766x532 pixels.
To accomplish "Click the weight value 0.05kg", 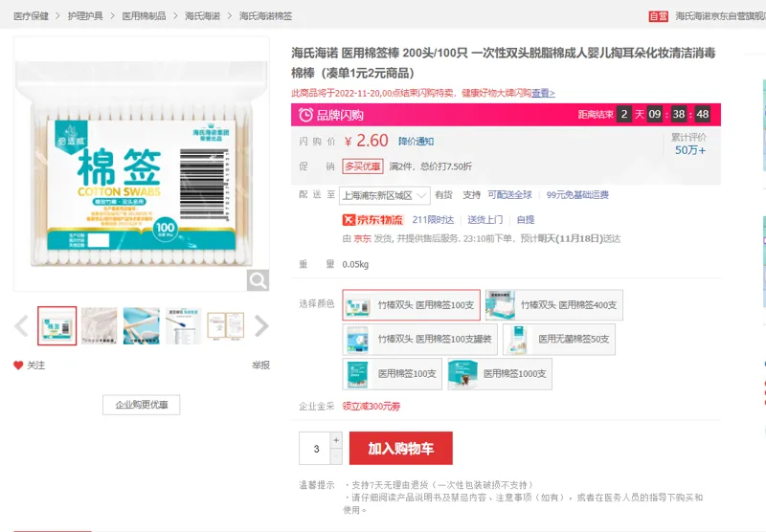I will [355, 264].
